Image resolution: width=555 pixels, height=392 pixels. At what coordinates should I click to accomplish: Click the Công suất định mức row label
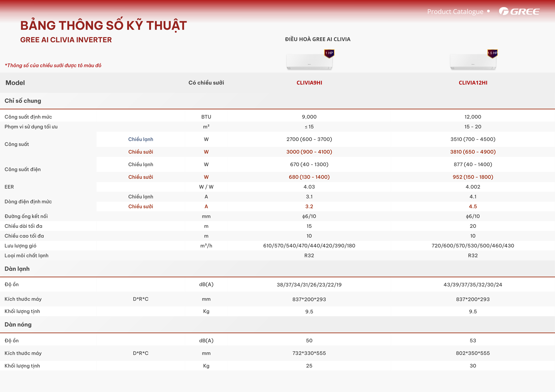(28, 117)
